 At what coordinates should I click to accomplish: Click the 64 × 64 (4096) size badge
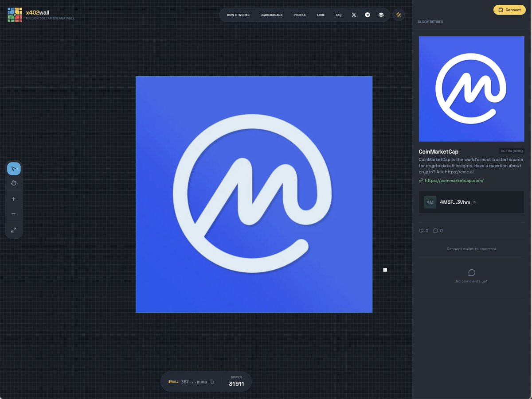512,151
